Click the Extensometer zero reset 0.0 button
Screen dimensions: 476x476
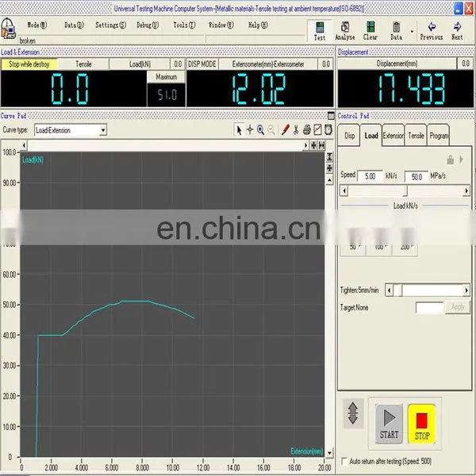click(326, 64)
